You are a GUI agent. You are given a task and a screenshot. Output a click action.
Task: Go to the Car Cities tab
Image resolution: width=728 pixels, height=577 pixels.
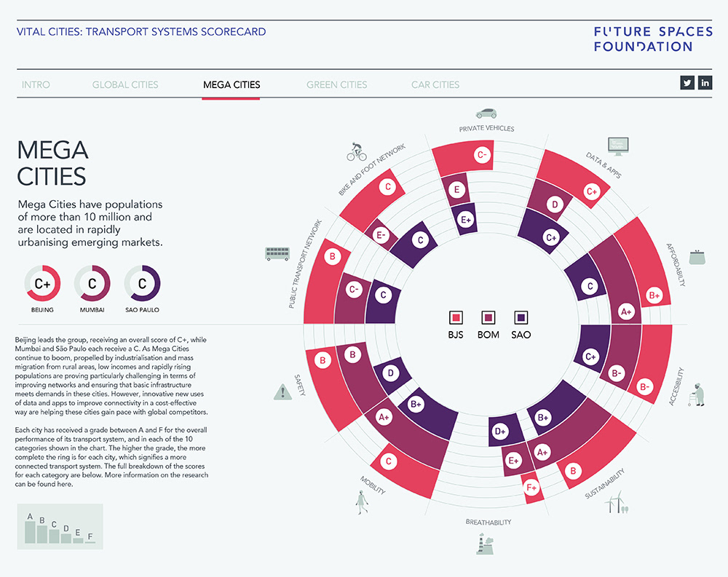pos(435,84)
